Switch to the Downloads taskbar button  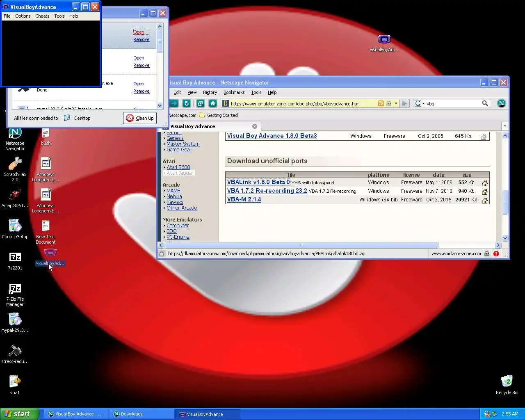(142, 414)
